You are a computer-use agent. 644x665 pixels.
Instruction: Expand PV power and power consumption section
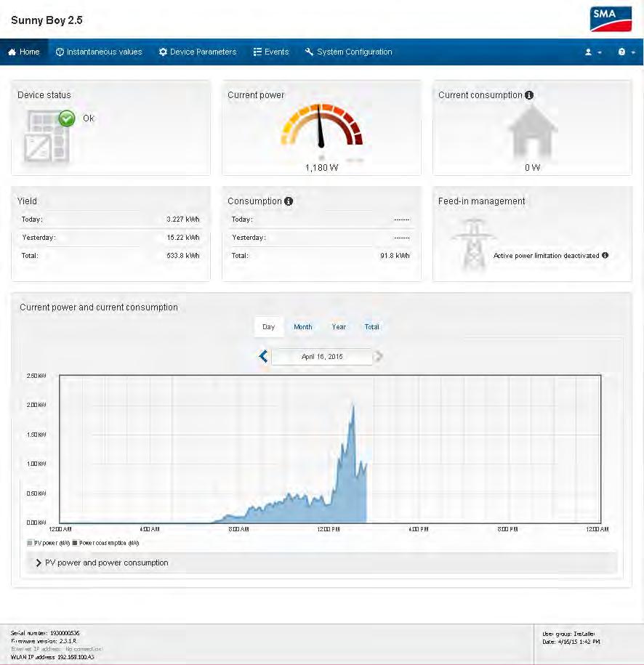(x=321, y=563)
